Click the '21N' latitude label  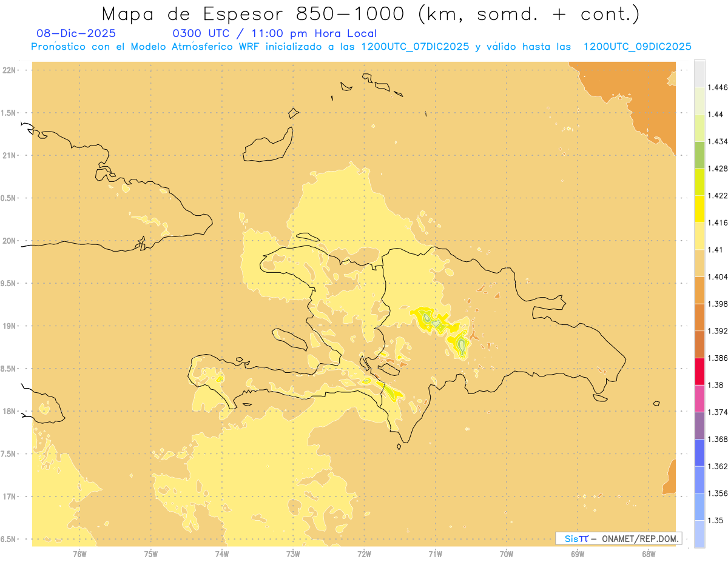10,155
